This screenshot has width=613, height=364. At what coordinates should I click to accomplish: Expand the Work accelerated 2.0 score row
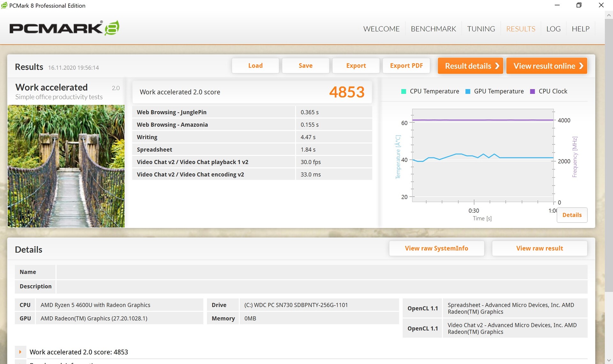point(20,352)
